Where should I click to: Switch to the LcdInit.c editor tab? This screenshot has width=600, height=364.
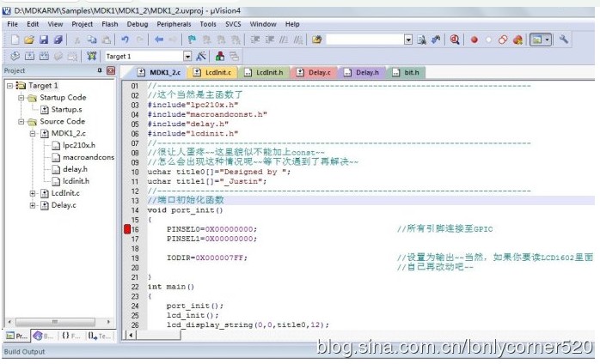[x=213, y=72]
